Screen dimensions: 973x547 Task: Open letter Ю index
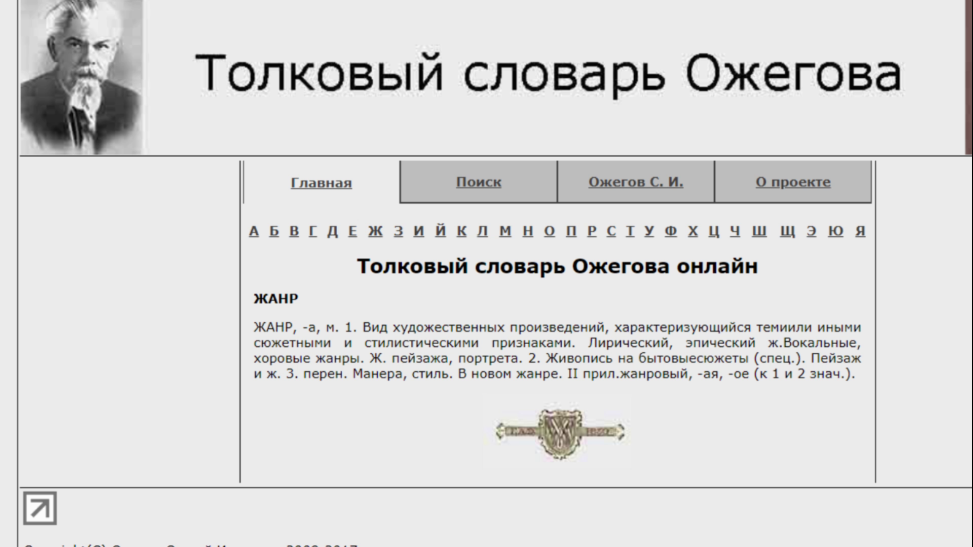[835, 231]
